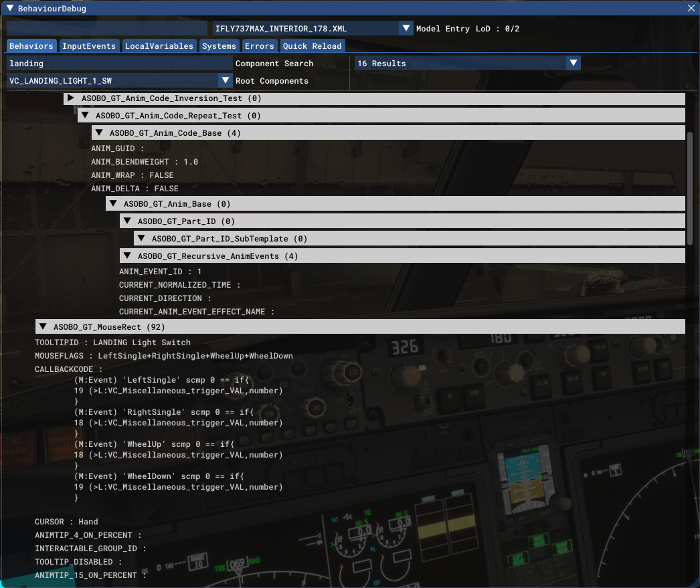700x588 pixels.
Task: Close the BehaviourDebug window
Action: [x=691, y=9]
